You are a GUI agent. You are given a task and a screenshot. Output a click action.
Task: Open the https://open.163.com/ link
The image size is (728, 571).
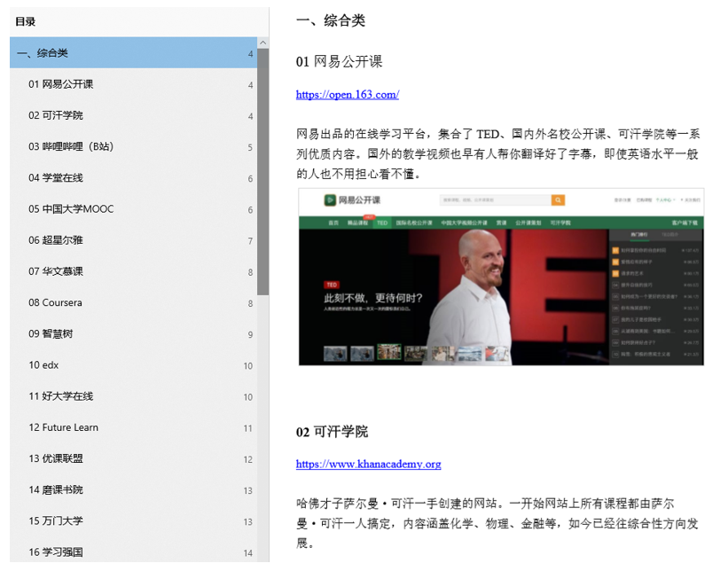348,94
